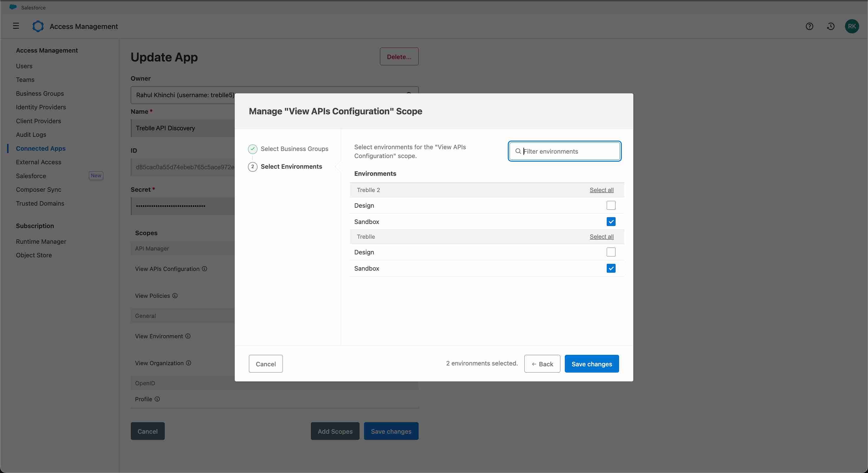
Task: Click the Salesforce cloud logo
Action: (x=13, y=7)
